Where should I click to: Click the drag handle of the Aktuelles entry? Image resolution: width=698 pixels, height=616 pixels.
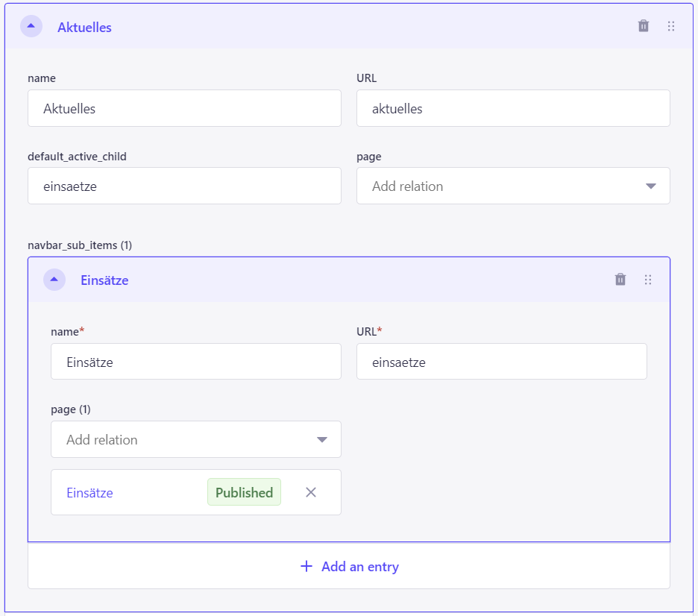click(x=671, y=26)
